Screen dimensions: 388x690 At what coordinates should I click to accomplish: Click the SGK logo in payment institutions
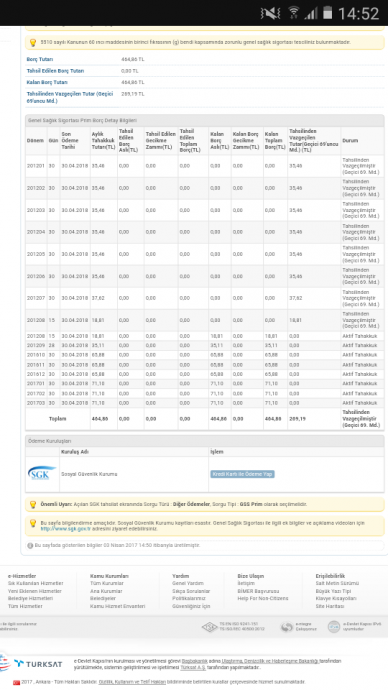42,473
